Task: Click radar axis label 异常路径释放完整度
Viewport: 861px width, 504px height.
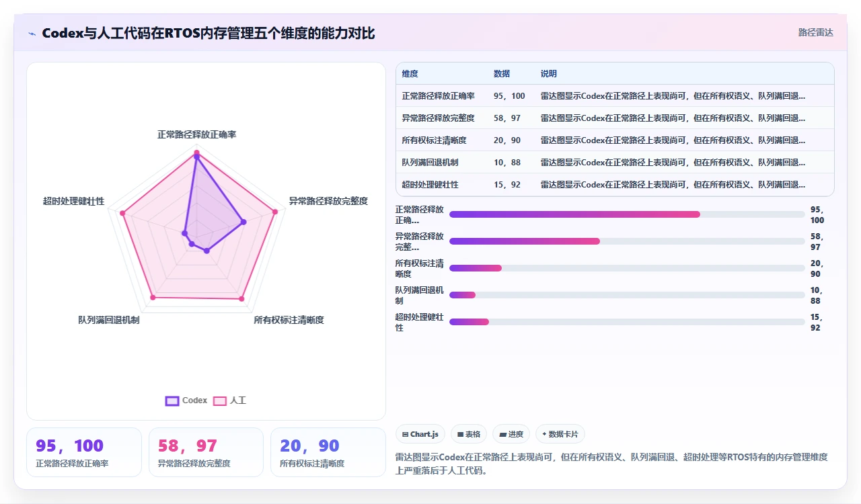Action: 328,201
